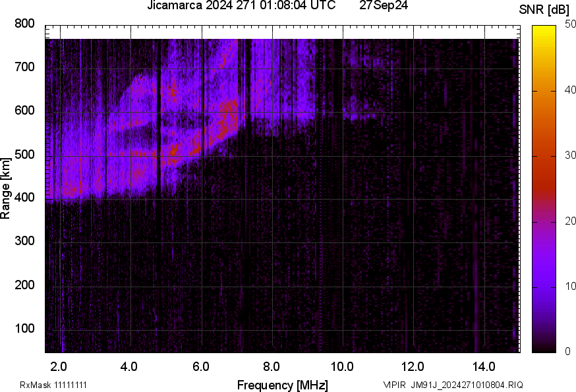The height and width of the screenshot is (392, 576).
Task: Click range tick label '700'
Action: (x=24, y=67)
